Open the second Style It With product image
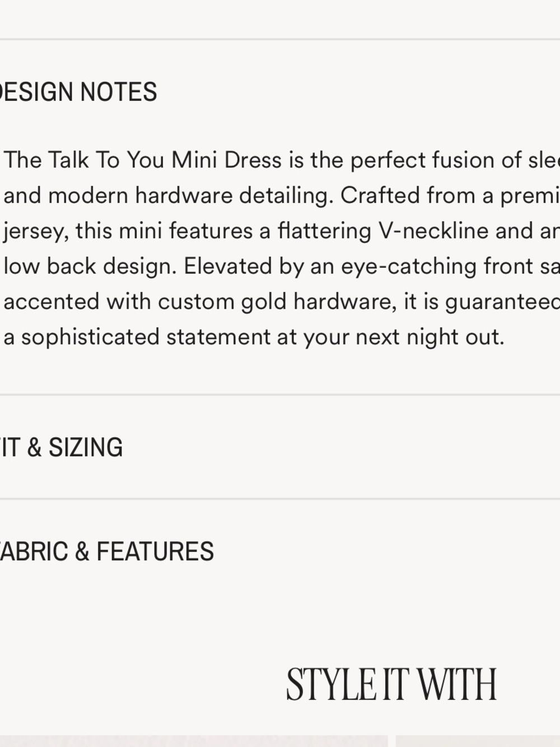The width and height of the screenshot is (560, 747). [478, 741]
